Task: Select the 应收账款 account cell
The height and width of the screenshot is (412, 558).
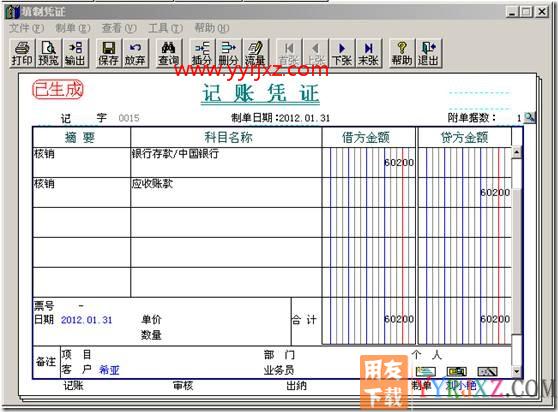Action: click(226, 192)
